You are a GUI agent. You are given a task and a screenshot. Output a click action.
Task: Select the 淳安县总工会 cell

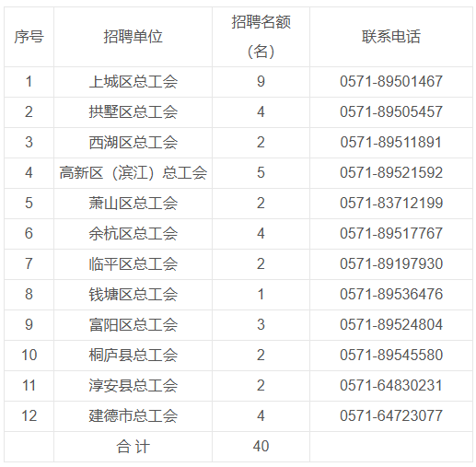tap(133, 386)
